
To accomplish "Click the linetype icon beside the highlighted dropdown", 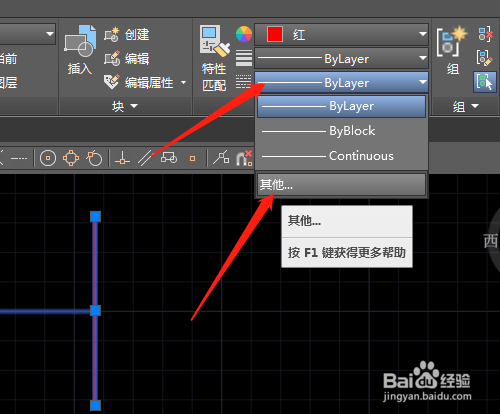I will (244, 82).
